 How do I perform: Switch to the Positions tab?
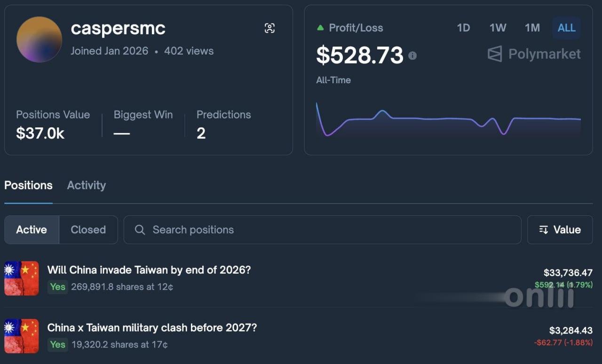pyautogui.click(x=28, y=185)
